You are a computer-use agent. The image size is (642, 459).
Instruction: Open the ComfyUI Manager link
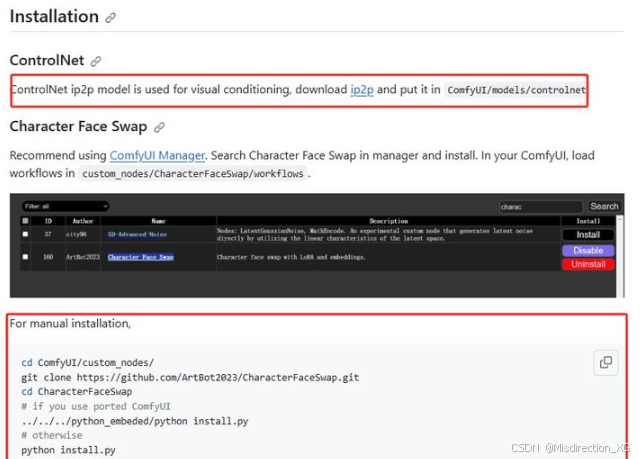pos(157,156)
